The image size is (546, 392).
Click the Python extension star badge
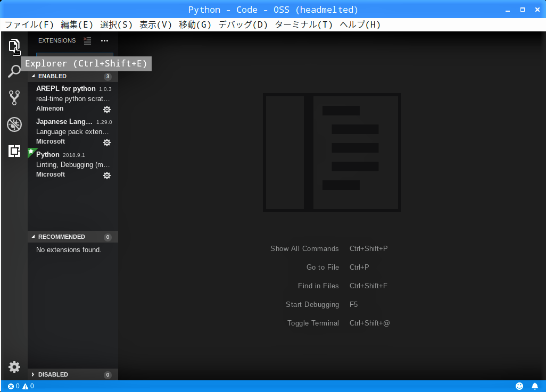(31, 152)
